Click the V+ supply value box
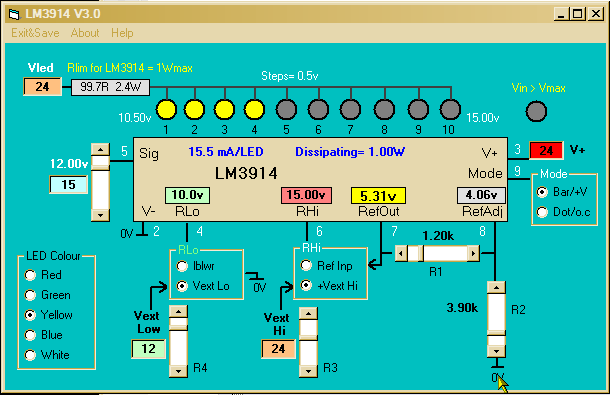 546,150
